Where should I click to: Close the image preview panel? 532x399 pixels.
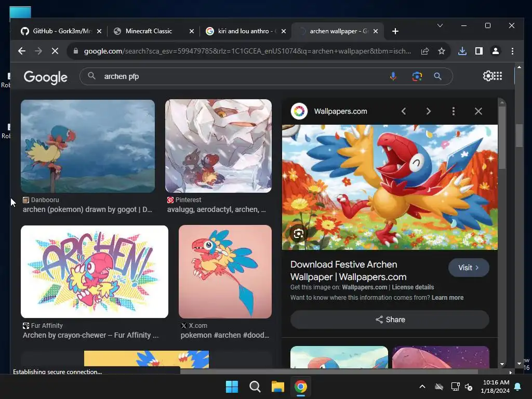478,111
